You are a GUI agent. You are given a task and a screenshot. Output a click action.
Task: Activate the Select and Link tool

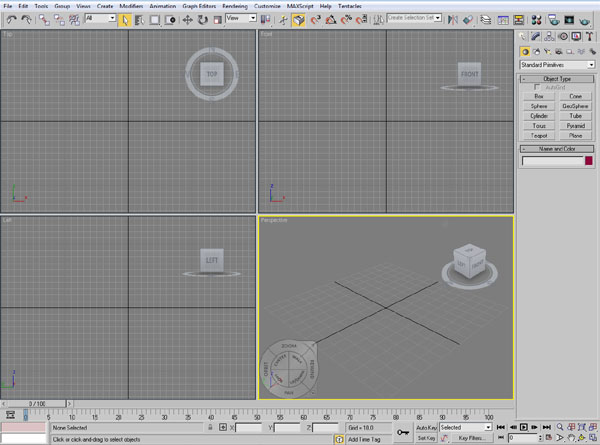(x=44, y=20)
